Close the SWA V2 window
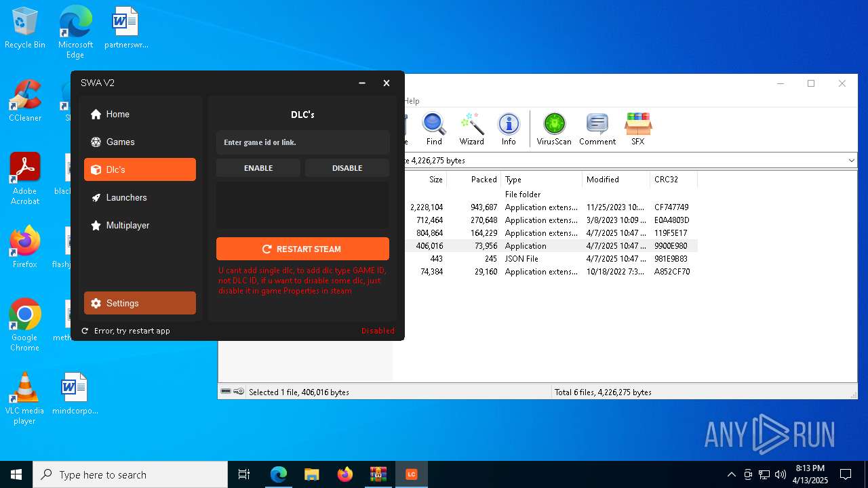The height and width of the screenshot is (488, 868). [x=387, y=83]
